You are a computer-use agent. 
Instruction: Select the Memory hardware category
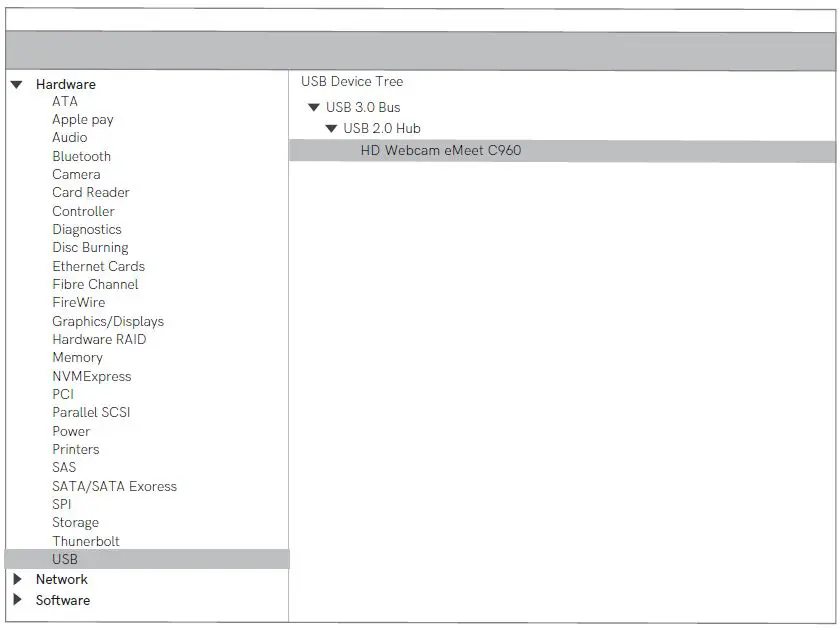(78, 357)
